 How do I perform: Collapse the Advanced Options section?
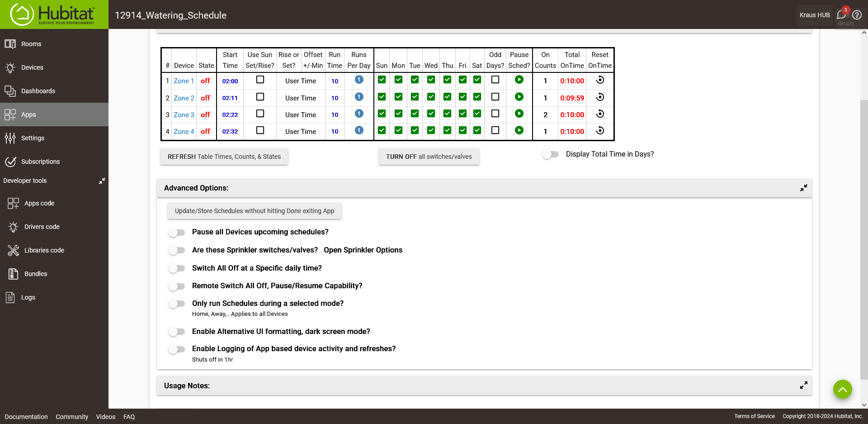[x=803, y=188]
